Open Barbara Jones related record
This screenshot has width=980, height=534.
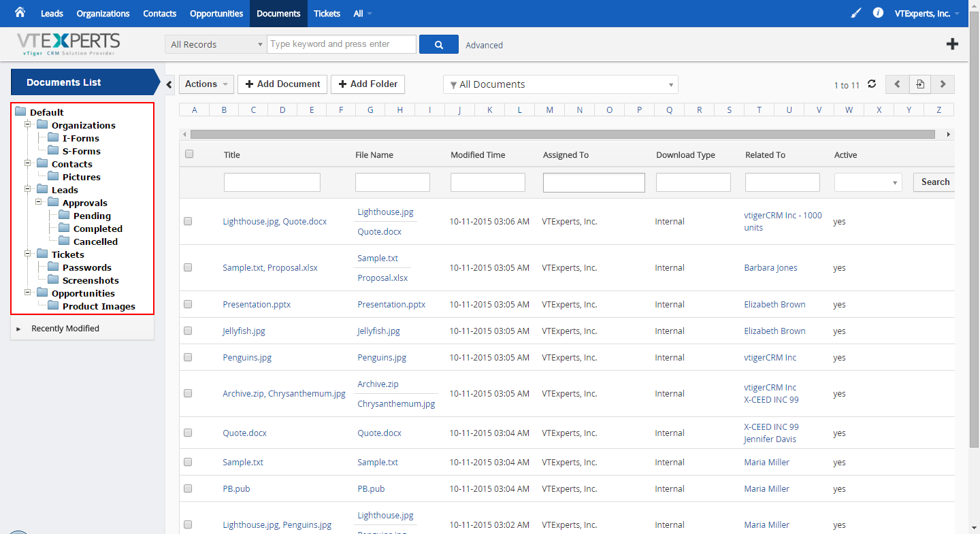(771, 267)
